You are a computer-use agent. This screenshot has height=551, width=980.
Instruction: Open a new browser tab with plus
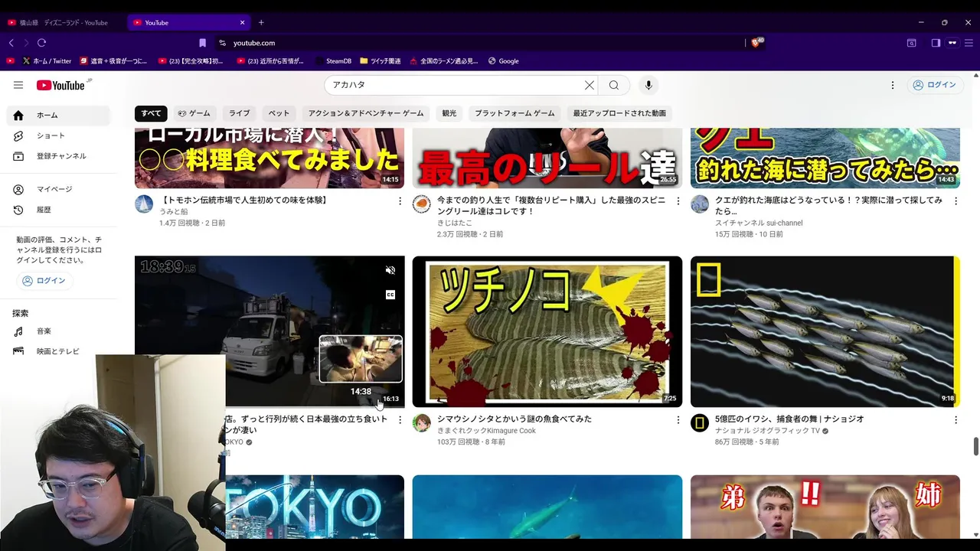coord(261,23)
